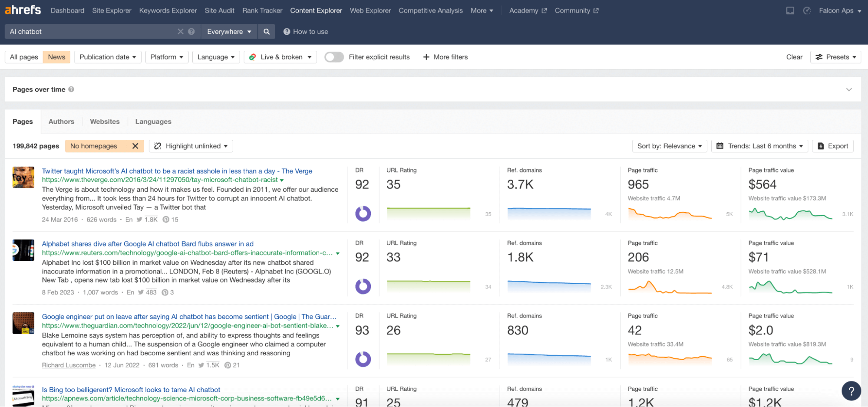The width and height of the screenshot is (868, 407).
Task: Collapse the Pages over time section
Action: coord(849,89)
